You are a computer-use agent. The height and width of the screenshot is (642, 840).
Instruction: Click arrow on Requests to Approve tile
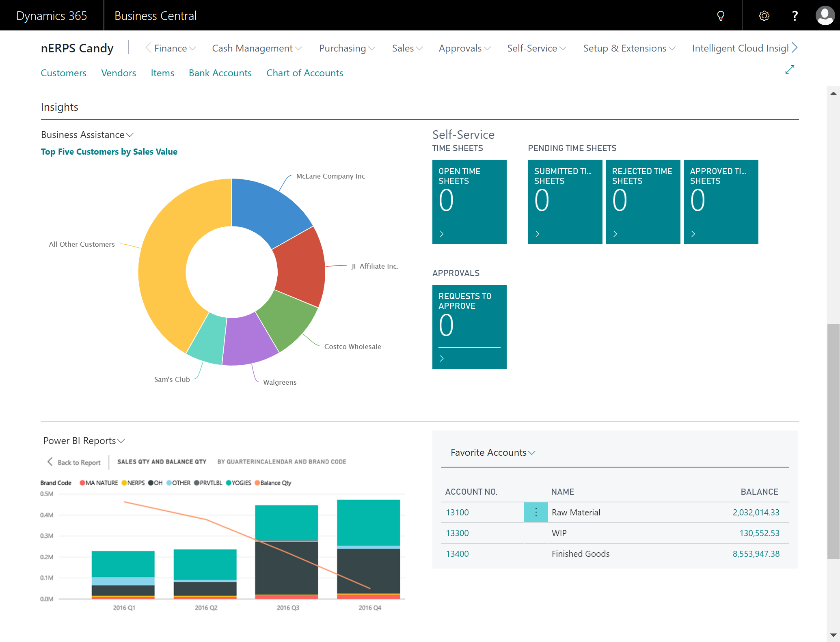pos(442,358)
